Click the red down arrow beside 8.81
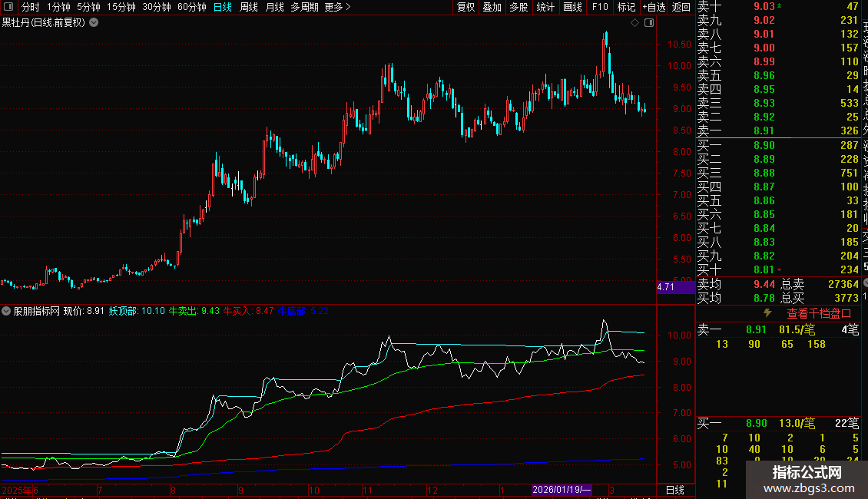The image size is (868, 499). 780,270
